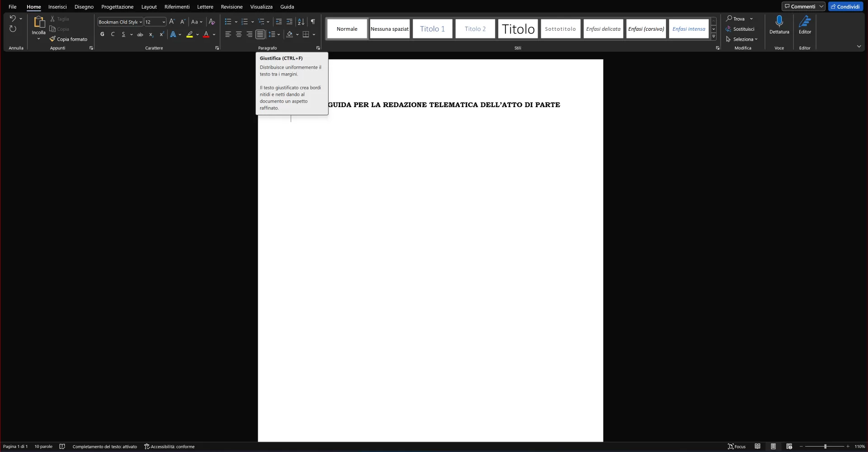Apply strikethrough formatting
Viewport: 868px width, 452px height.
140,34
